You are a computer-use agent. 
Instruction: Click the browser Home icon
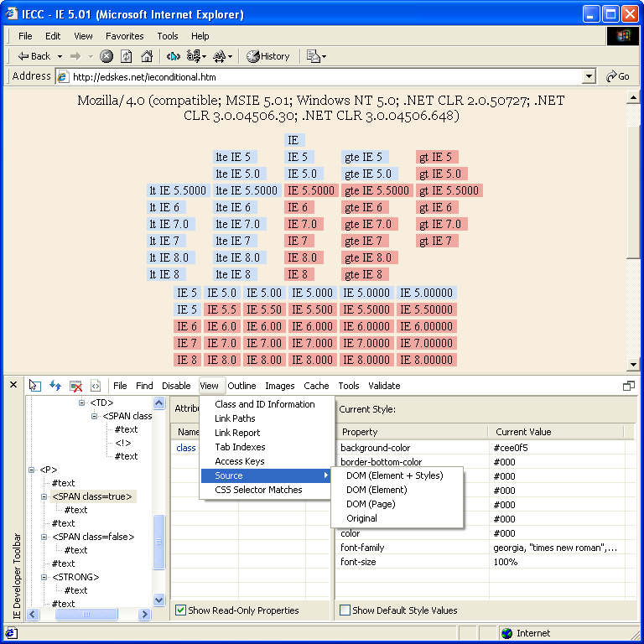coord(147,56)
